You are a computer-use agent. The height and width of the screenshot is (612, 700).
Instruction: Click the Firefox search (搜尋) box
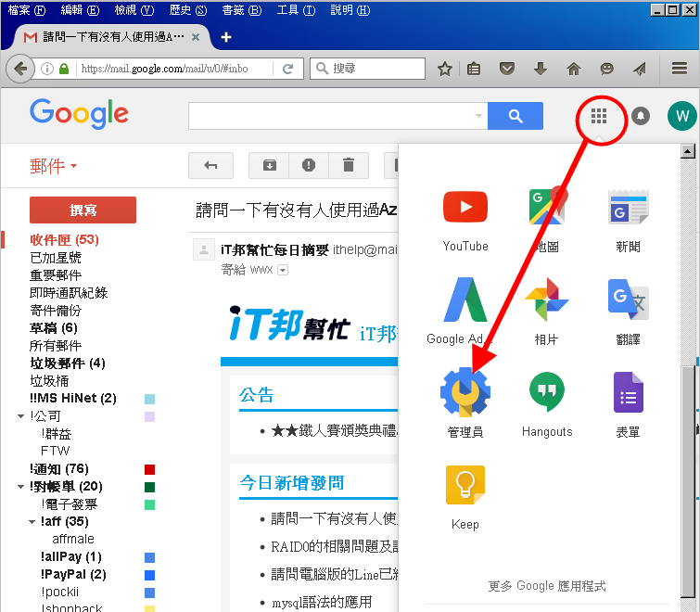click(367, 69)
